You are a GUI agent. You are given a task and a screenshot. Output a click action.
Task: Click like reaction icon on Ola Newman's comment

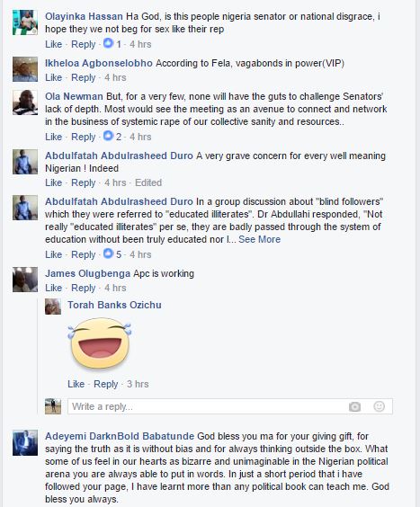109,136
